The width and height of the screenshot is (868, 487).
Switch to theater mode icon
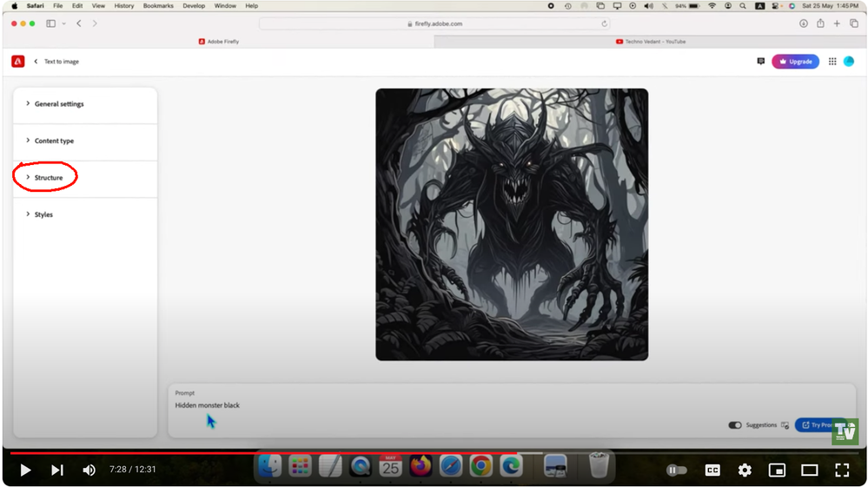pyautogui.click(x=809, y=470)
